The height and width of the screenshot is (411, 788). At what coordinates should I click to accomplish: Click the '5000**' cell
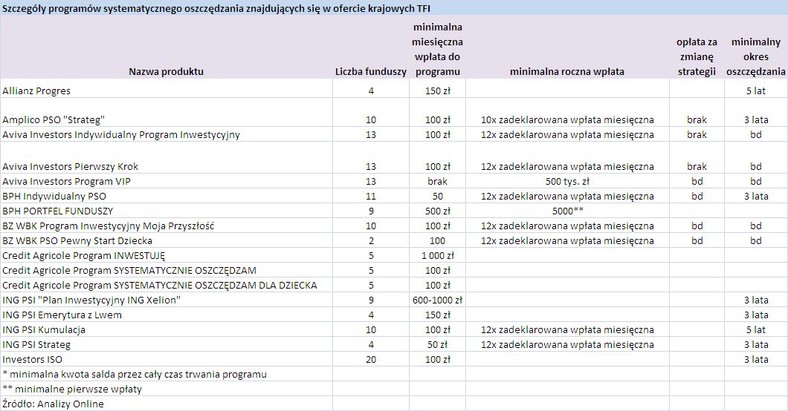pyautogui.click(x=567, y=211)
